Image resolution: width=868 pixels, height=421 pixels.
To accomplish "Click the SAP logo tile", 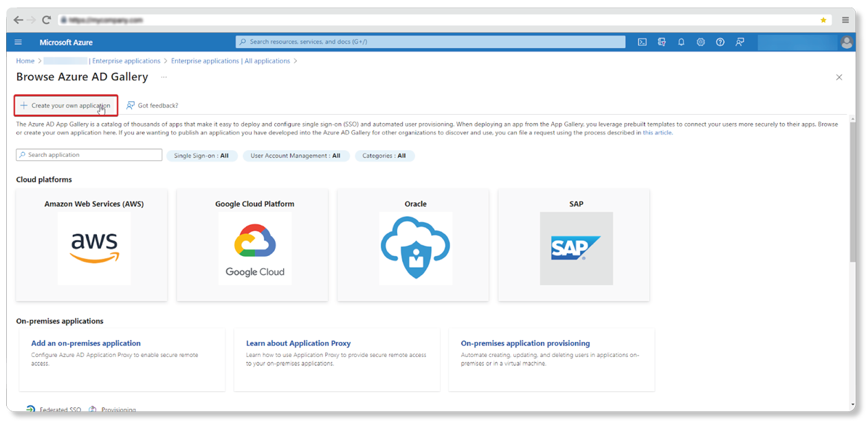I will point(577,248).
